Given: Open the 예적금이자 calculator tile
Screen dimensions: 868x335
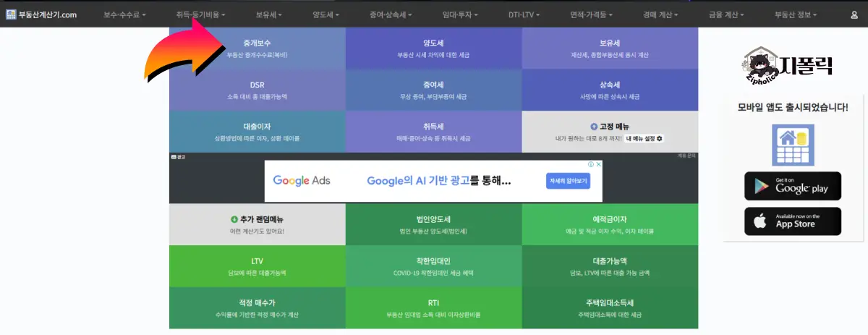Looking at the screenshot, I should (x=610, y=224).
